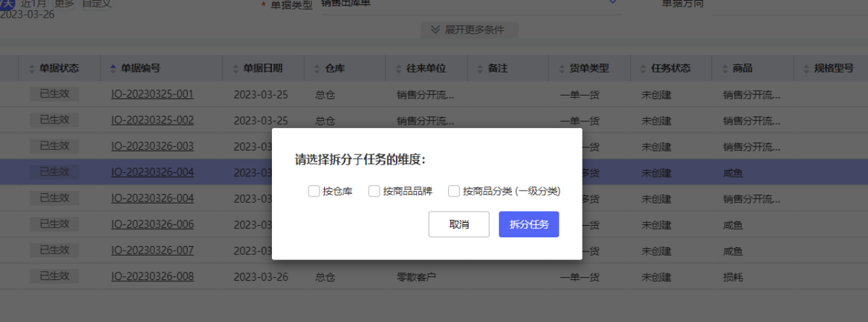The width and height of the screenshot is (868, 322).
Task: Click 销售分开流... partner in IO-20230325-001 row
Action: click(426, 95)
